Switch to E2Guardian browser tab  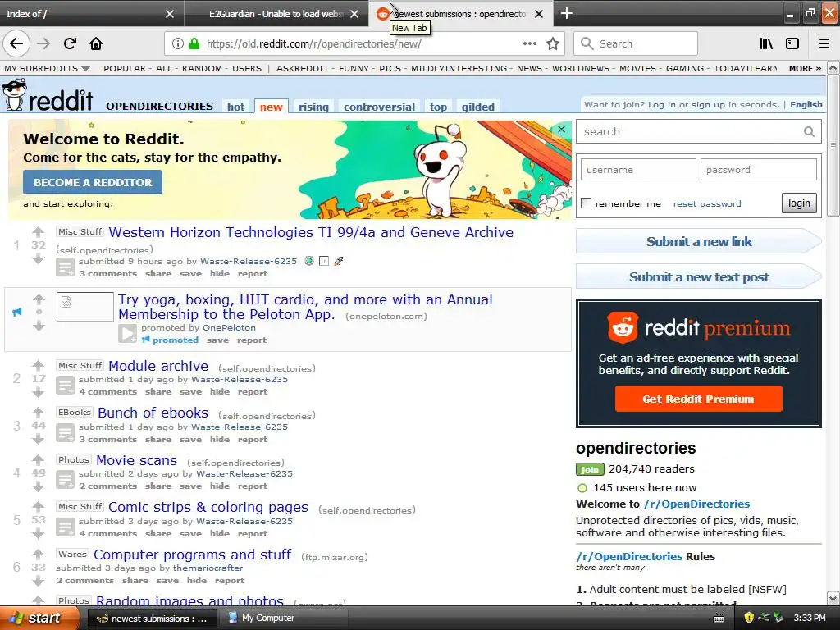click(x=276, y=14)
